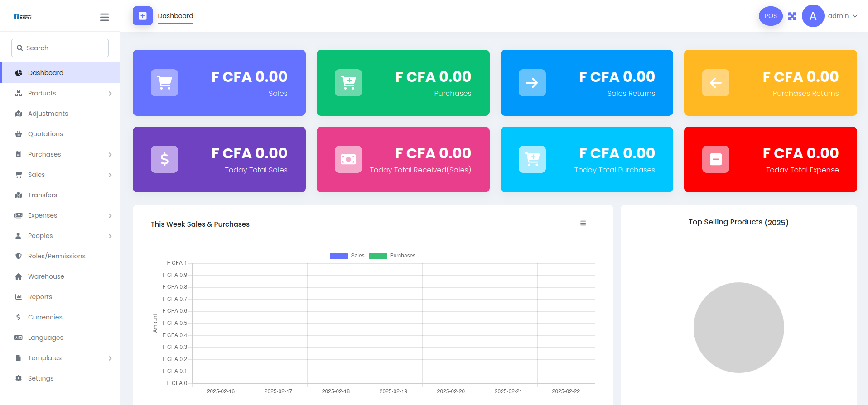Click the blue plus icon beside Dashboard

(142, 16)
